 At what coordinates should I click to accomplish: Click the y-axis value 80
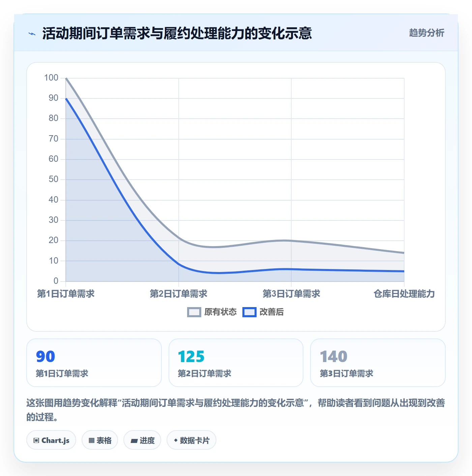(x=54, y=118)
